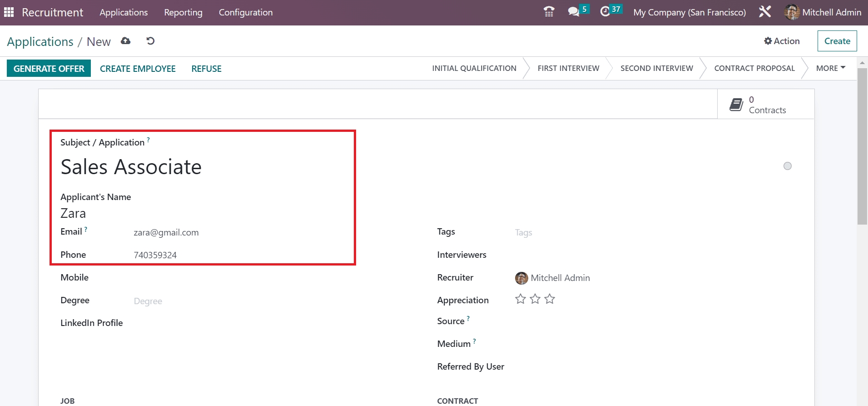The image size is (868, 406).
Task: Open the conversations chat icon
Action: (x=574, y=12)
